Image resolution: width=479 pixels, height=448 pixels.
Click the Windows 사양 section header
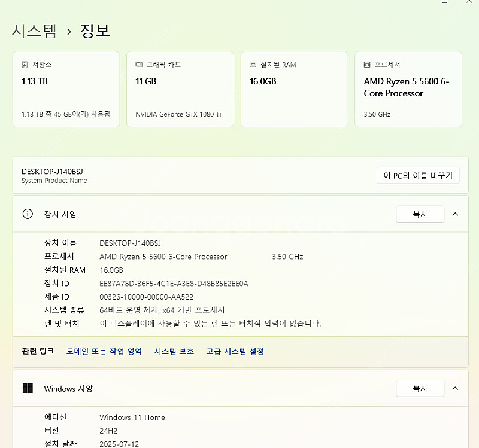pos(241,388)
